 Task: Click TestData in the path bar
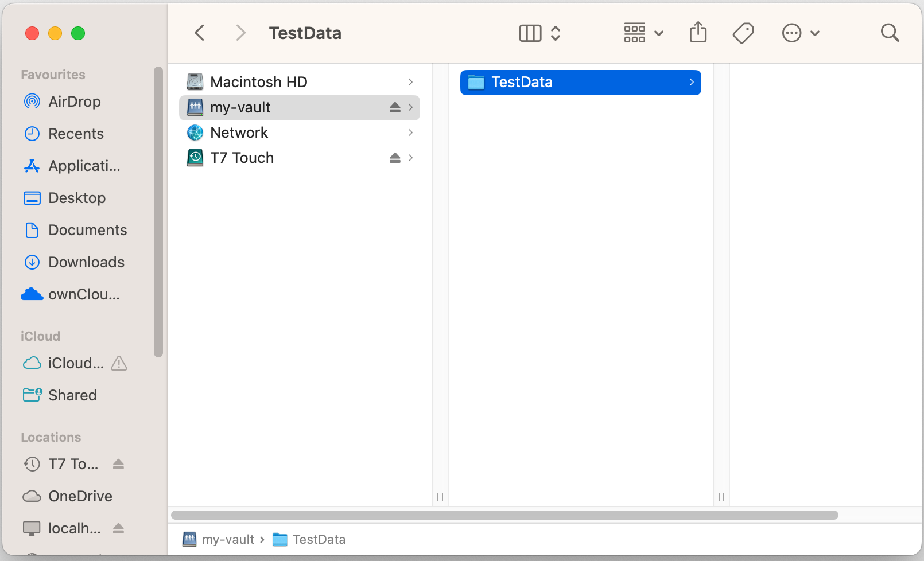click(319, 539)
